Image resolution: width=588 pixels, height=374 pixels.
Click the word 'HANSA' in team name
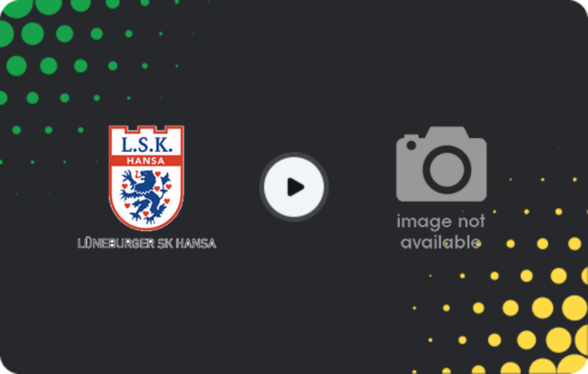click(x=196, y=244)
